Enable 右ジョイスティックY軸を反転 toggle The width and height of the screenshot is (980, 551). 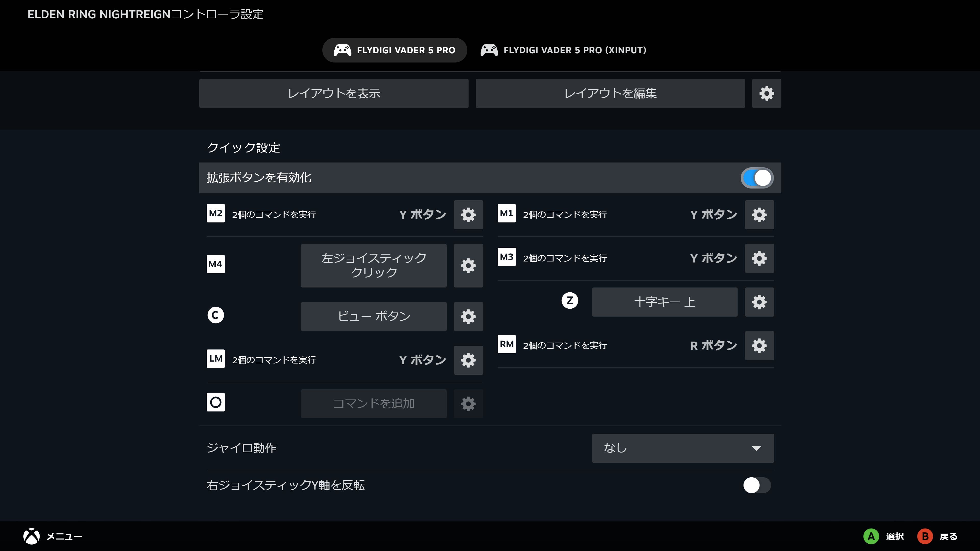point(757,485)
